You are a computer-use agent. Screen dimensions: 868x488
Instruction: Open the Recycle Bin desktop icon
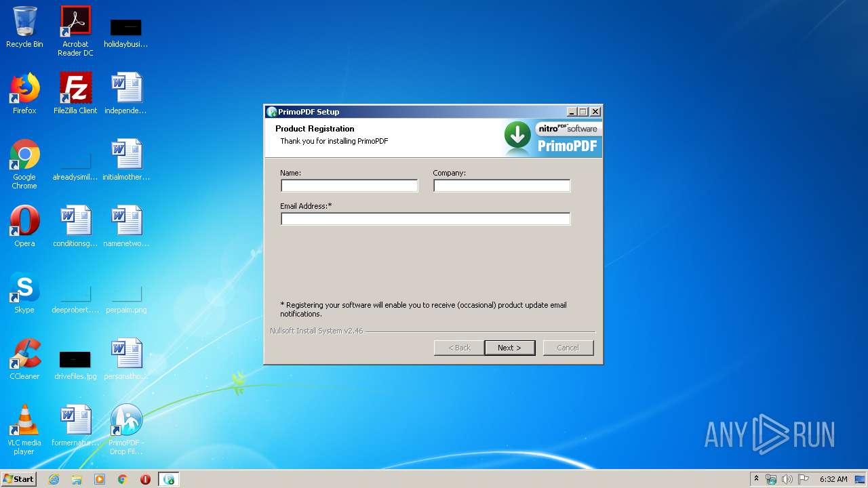tap(24, 27)
